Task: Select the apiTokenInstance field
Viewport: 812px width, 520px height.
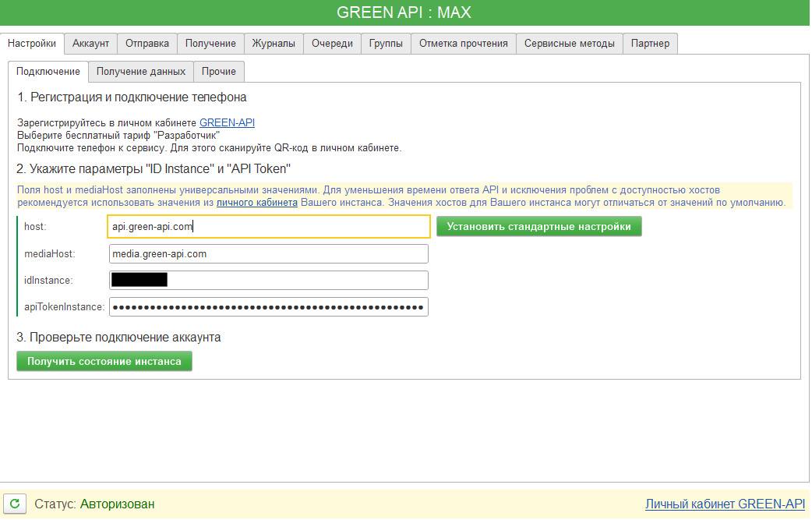Action: tap(268, 306)
